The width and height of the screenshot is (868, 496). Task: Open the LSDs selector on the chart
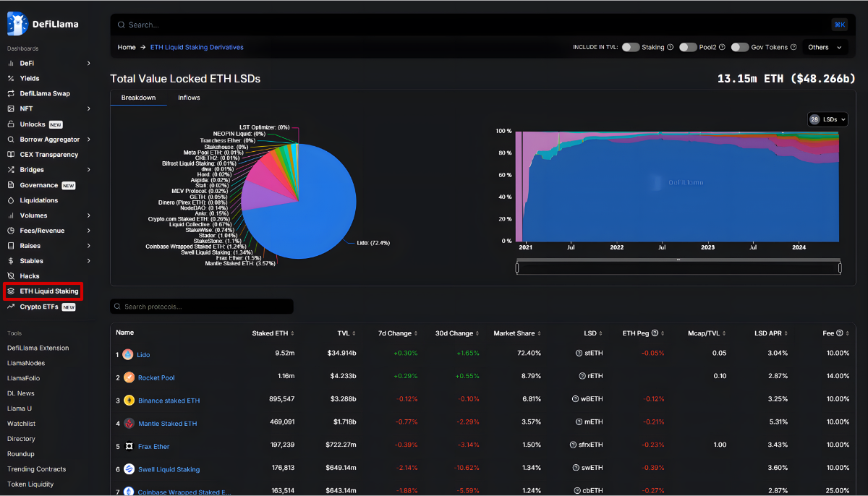[827, 119]
